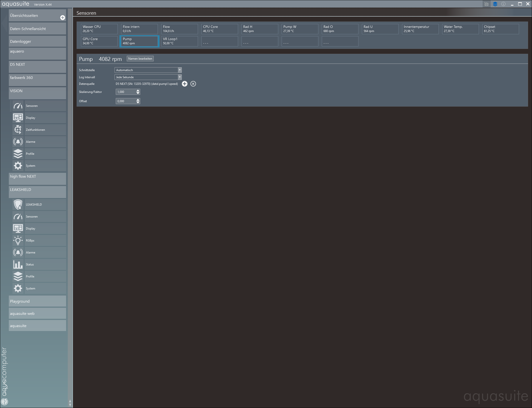Expand the high flow NEXT section
Viewport: 532px width, 408px height.
(37, 179)
